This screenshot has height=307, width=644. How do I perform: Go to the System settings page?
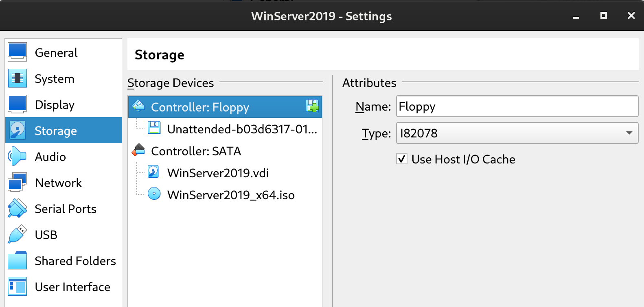(55, 79)
